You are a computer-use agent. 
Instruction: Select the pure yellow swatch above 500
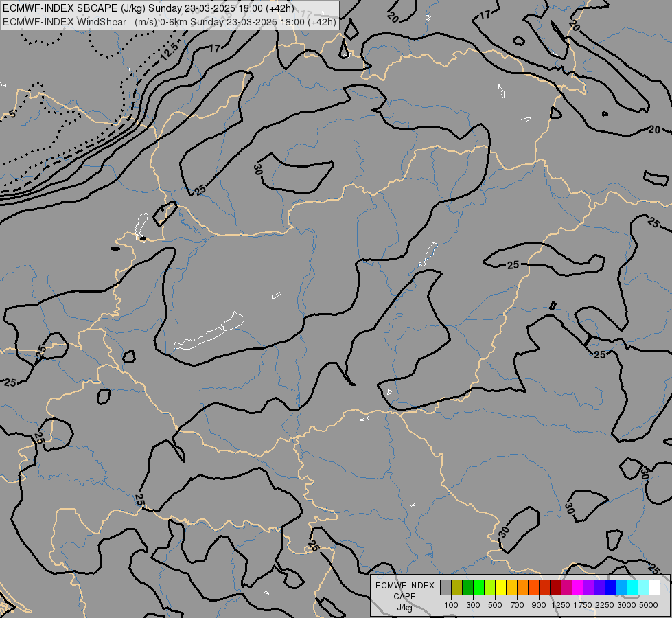501,588
